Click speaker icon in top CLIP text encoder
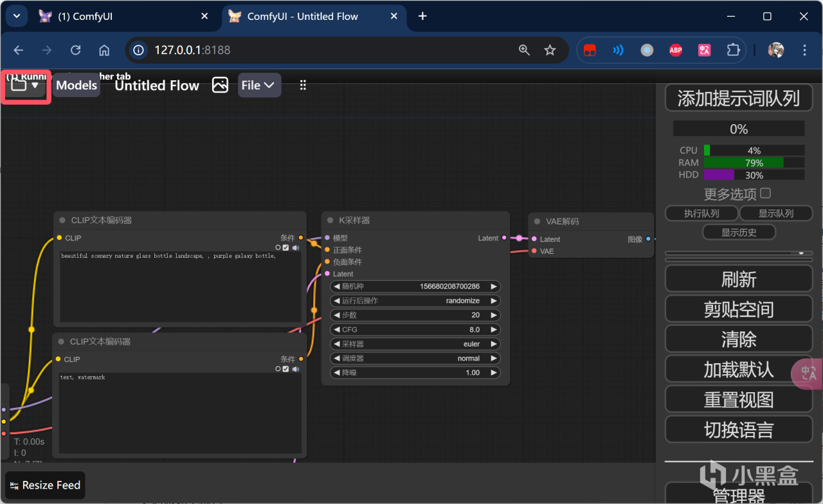Viewport: 823px width, 504px height. click(296, 248)
